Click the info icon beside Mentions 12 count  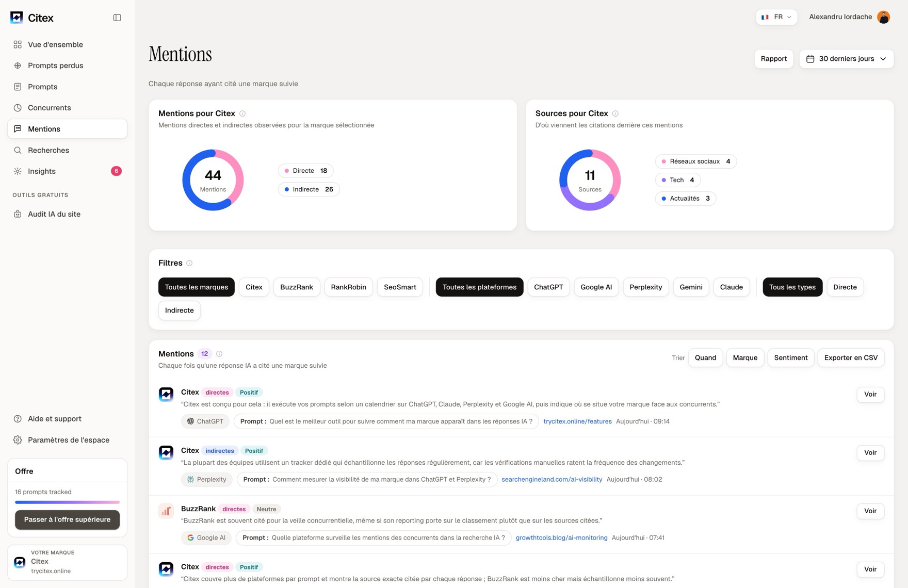219,354
